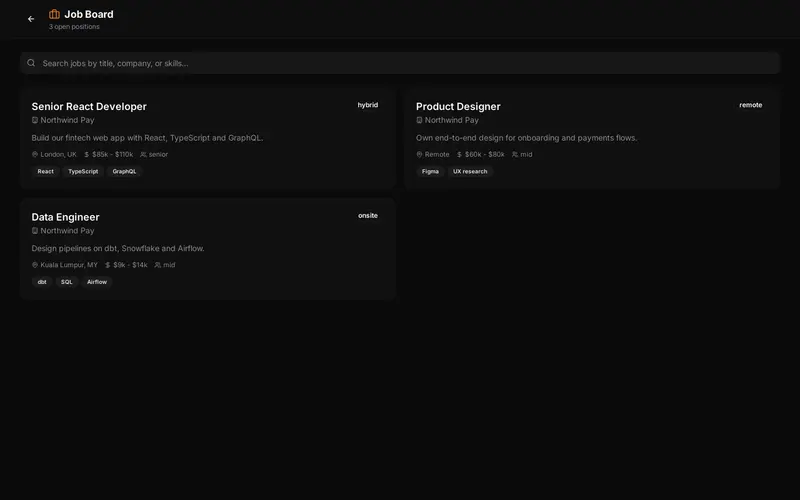The image size is (800, 500).
Task: Focus the job search input field
Action: click(x=400, y=63)
